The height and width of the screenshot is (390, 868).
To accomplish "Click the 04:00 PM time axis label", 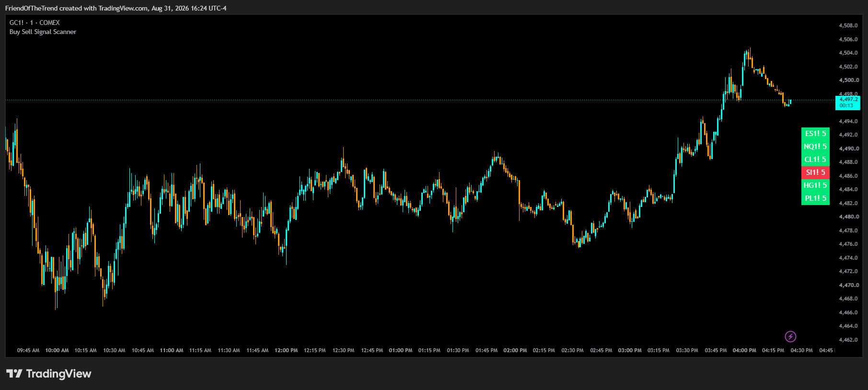I will pos(744,350).
